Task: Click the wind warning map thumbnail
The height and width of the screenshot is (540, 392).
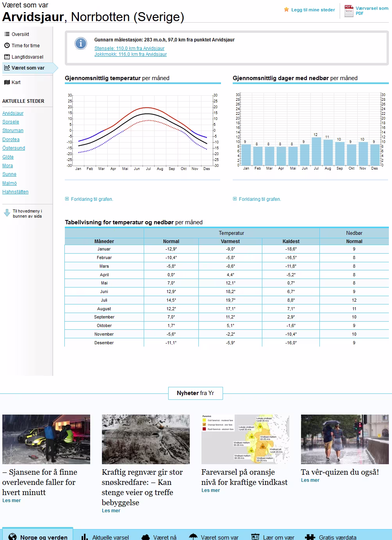Action: point(245,439)
